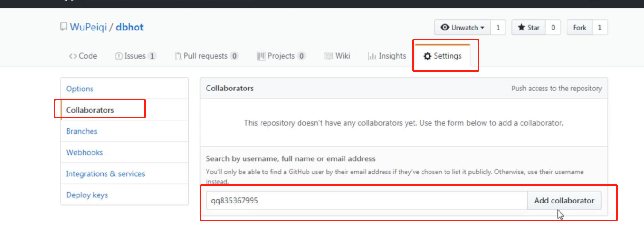Click the Issues tab icon
Screen dimensions: 644x240
[119, 56]
